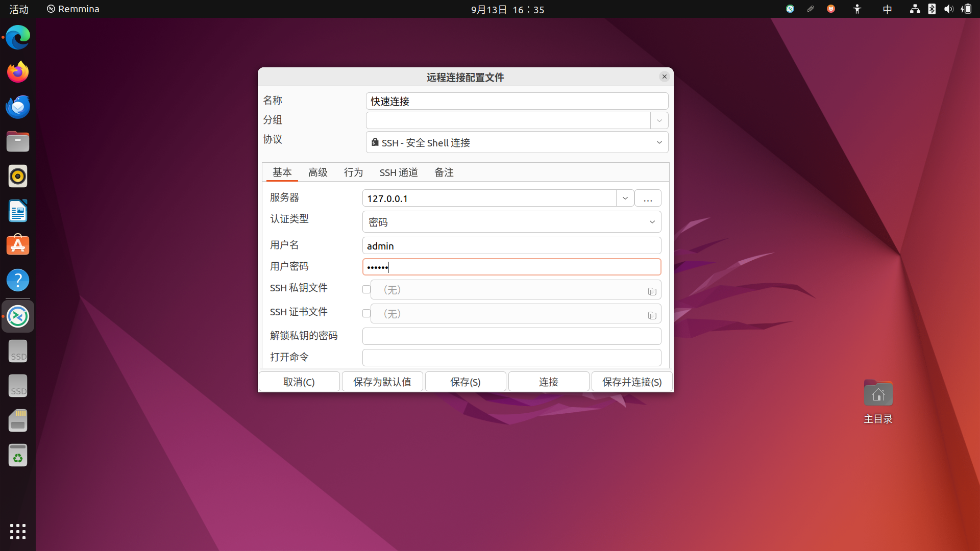This screenshot has height=551, width=980.
Task: Open the Remmina app menu in top bar
Action: [73, 9]
